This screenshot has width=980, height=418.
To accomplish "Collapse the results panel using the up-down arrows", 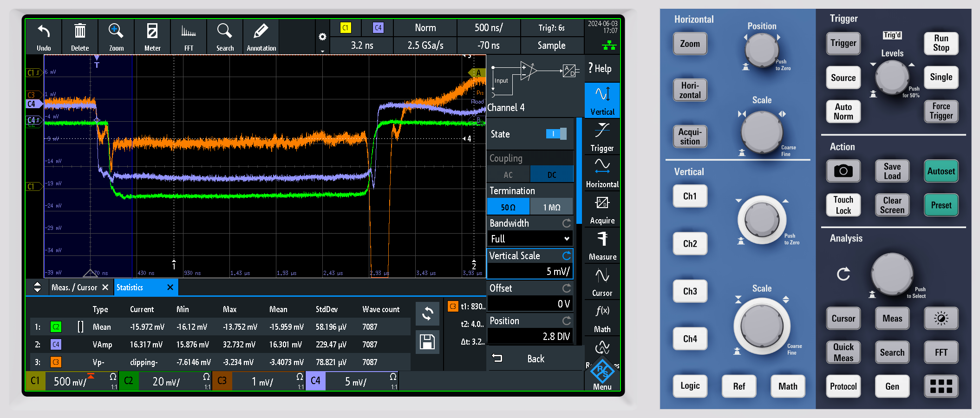I will pyautogui.click(x=38, y=287).
